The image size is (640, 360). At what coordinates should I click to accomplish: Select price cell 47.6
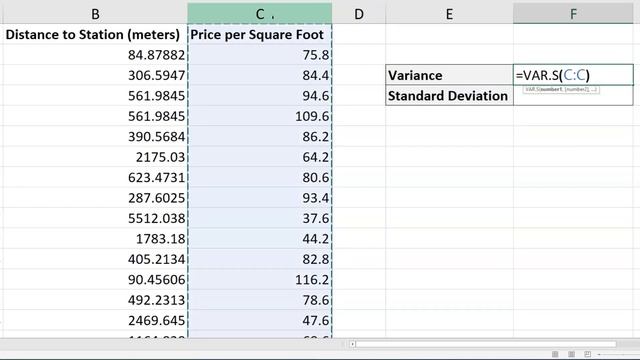(x=260, y=320)
